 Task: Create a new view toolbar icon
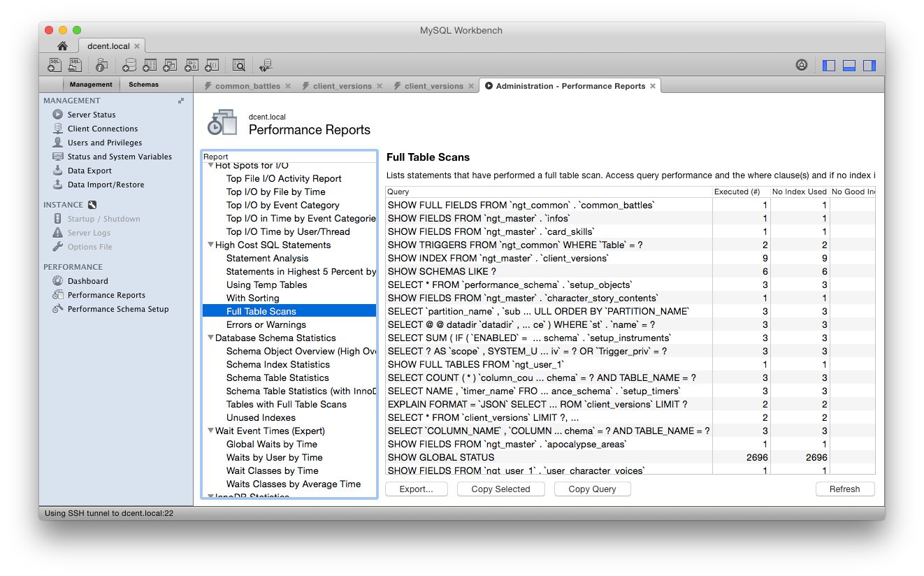pos(170,65)
